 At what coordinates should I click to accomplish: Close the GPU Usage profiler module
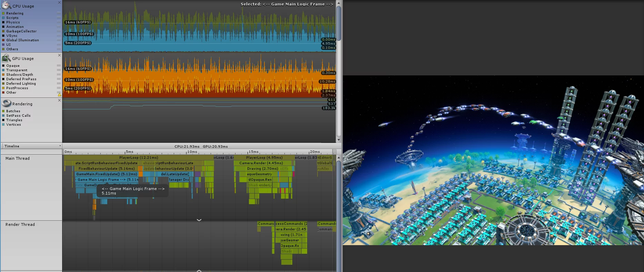coord(59,55)
